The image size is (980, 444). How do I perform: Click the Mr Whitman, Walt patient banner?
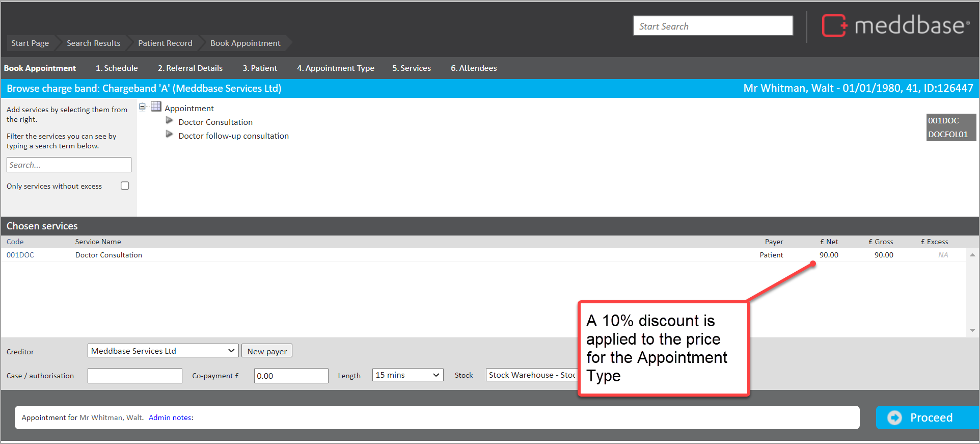858,88
